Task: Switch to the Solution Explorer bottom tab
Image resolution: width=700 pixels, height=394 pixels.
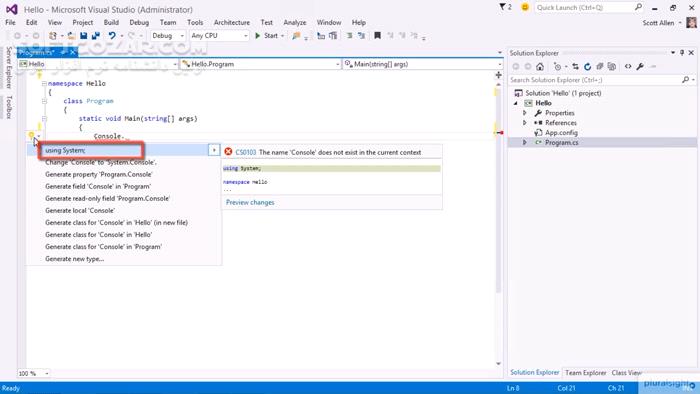Action: click(x=534, y=372)
